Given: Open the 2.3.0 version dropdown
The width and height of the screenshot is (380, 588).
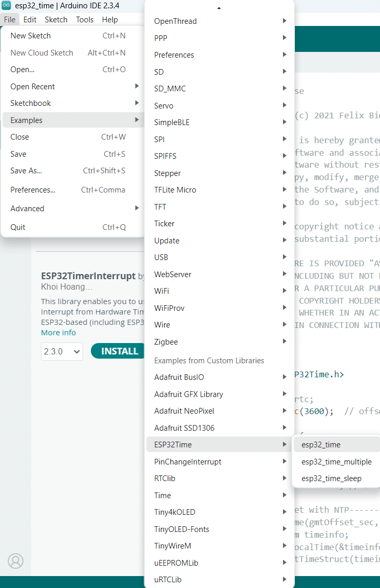Looking at the screenshot, I should (62, 351).
